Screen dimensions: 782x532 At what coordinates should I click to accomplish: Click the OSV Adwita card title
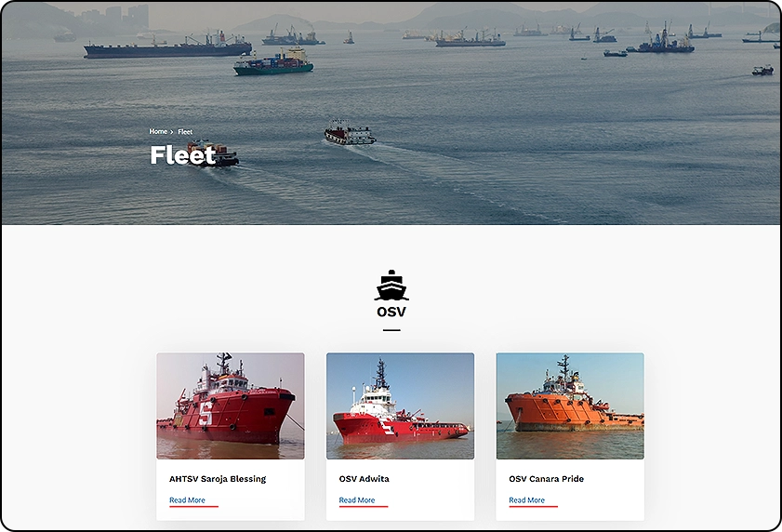click(x=364, y=479)
